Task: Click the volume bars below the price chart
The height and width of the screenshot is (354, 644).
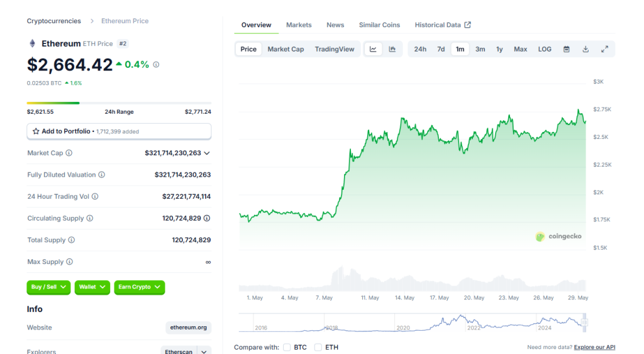Action: 413,279
